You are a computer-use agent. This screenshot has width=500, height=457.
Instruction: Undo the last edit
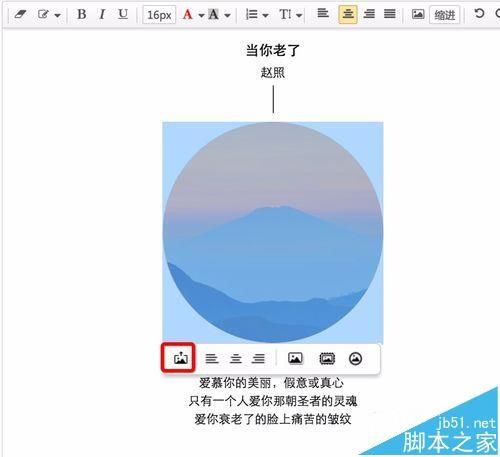tap(479, 14)
